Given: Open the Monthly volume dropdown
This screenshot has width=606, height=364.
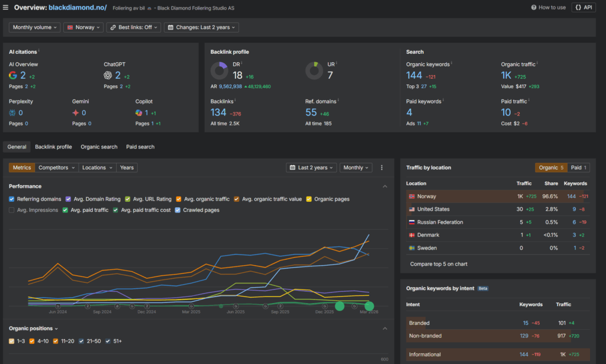Looking at the screenshot, I should pyautogui.click(x=34, y=27).
